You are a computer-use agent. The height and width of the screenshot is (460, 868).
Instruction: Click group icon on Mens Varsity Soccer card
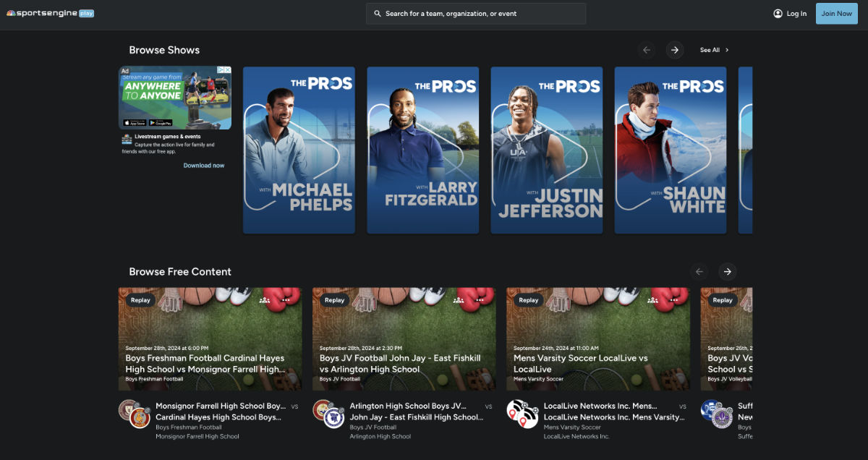click(x=652, y=300)
